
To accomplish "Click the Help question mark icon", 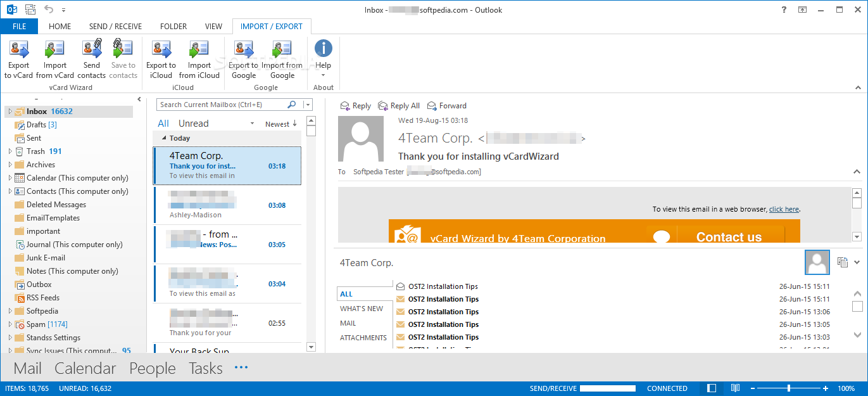I will click(784, 10).
